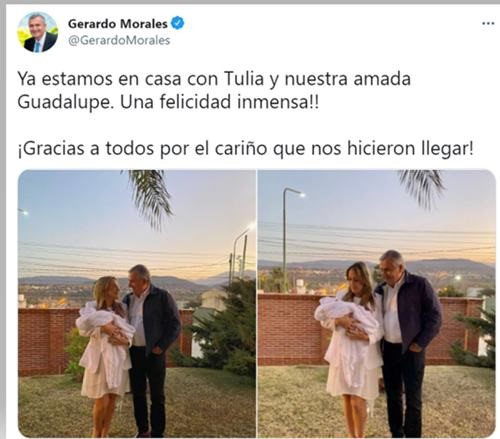This screenshot has width=500, height=439.
Task: Click the street lamp light in the right photo
Action: coord(302,194)
